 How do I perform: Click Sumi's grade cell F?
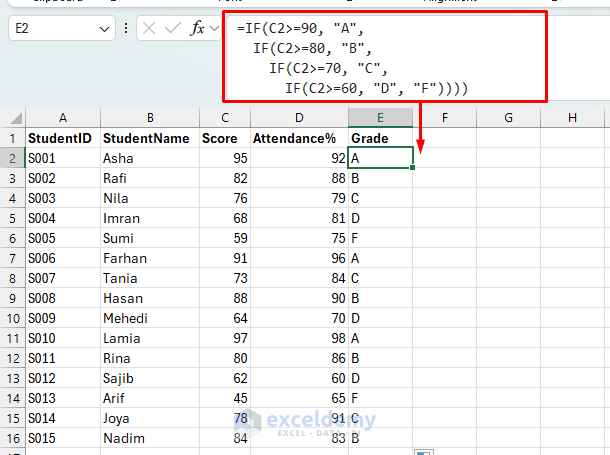[x=380, y=238]
